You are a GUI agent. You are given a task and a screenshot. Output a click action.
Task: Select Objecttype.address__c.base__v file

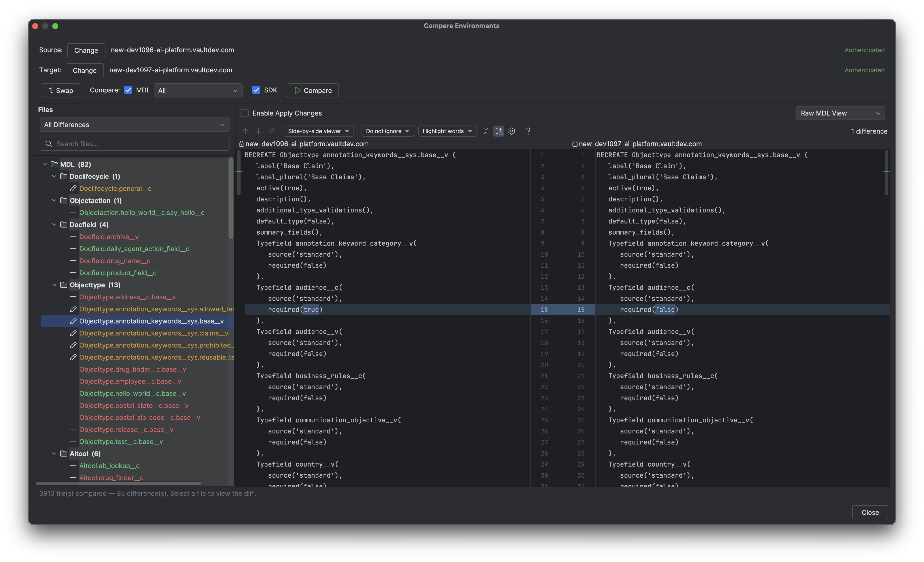click(x=128, y=297)
